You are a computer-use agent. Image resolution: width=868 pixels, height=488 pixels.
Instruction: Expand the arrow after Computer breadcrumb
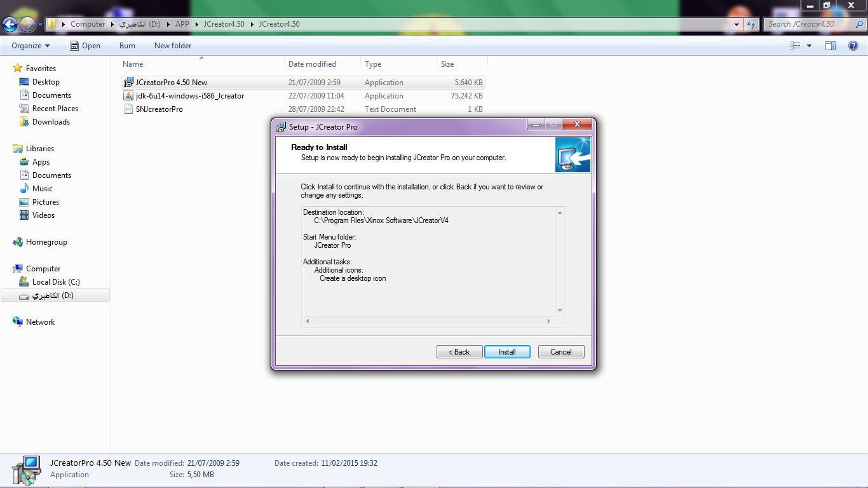pos(113,24)
